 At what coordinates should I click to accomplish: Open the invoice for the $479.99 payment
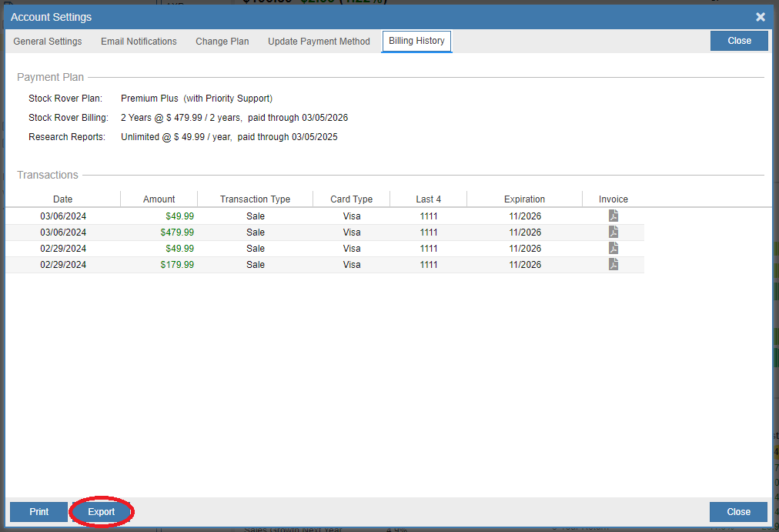tap(613, 232)
